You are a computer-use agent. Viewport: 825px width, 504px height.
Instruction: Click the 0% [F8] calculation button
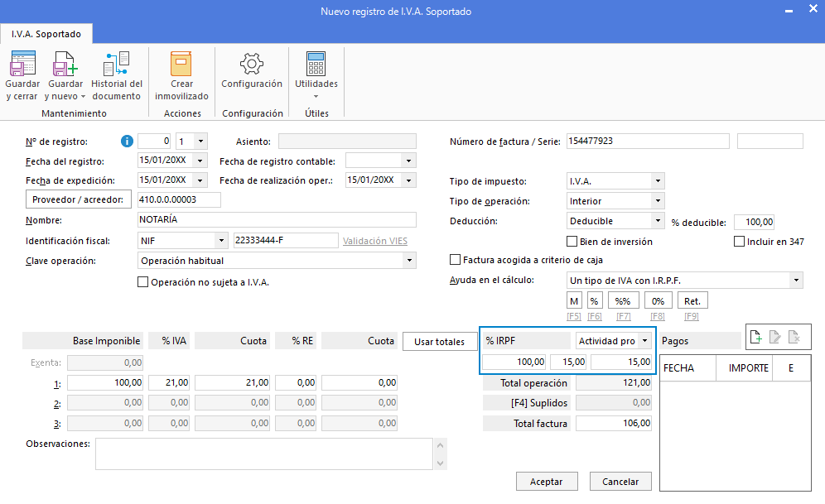point(658,301)
